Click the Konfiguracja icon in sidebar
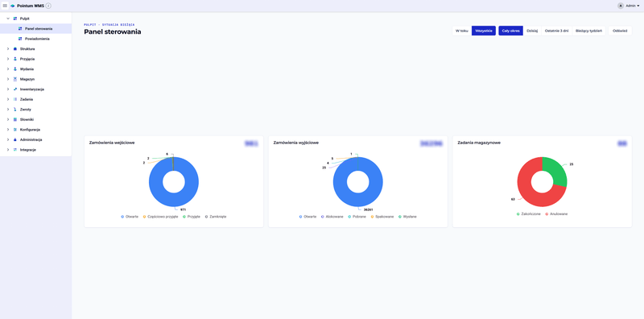 tap(15, 130)
